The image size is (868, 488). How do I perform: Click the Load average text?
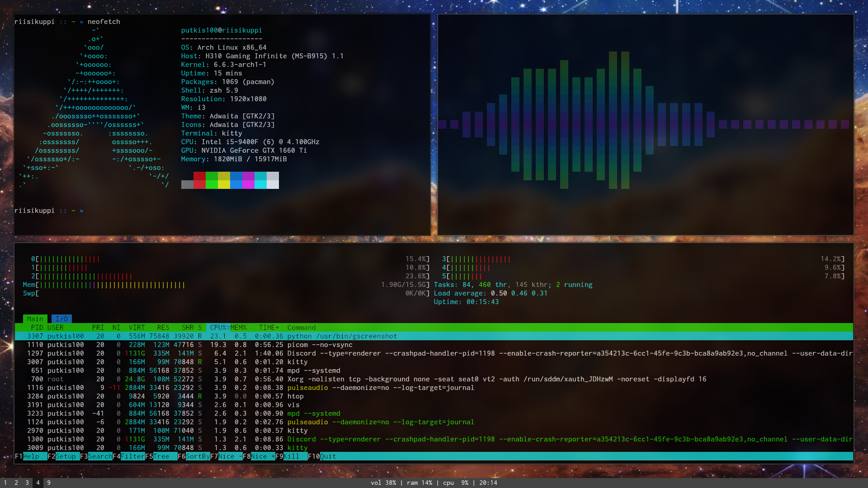point(491,294)
